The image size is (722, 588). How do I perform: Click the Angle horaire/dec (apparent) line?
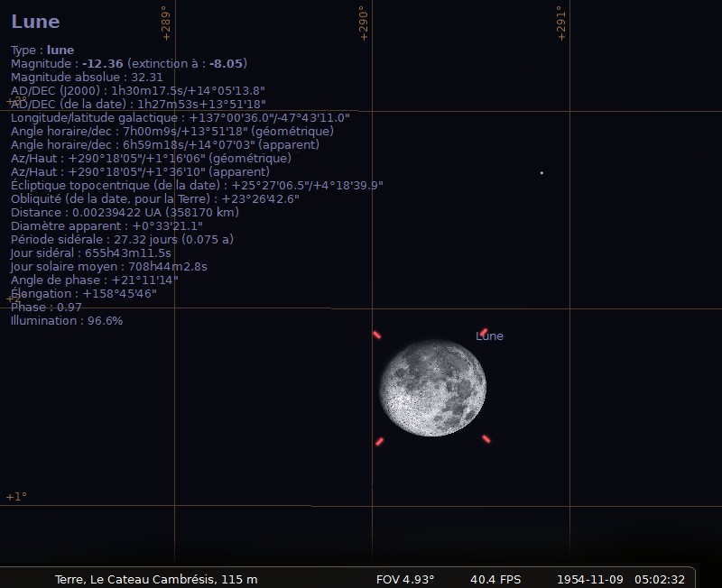[165, 144]
